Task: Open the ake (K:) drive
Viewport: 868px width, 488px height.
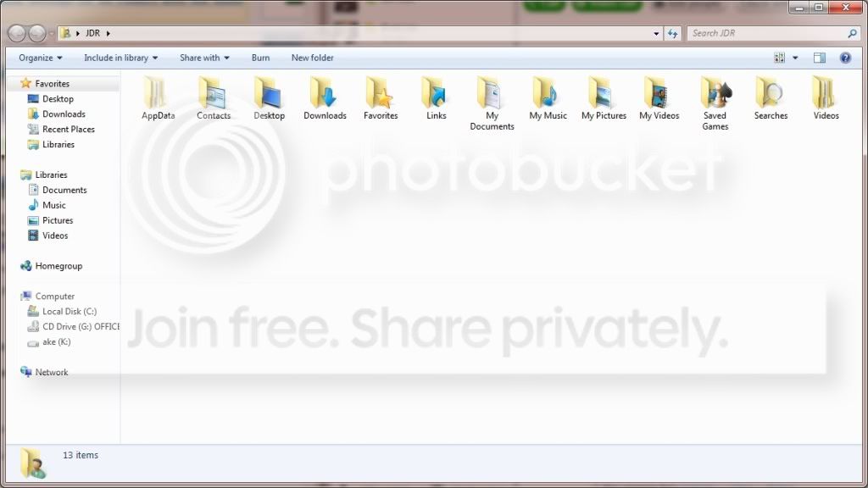Action: pyautogui.click(x=57, y=342)
